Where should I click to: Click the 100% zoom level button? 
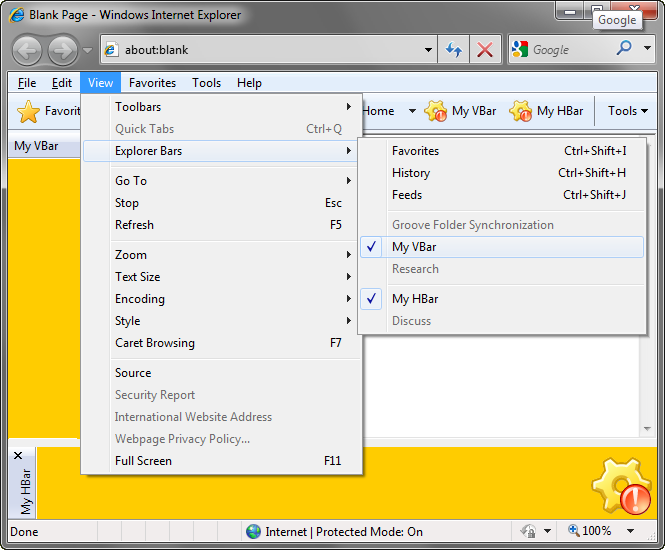(590, 530)
